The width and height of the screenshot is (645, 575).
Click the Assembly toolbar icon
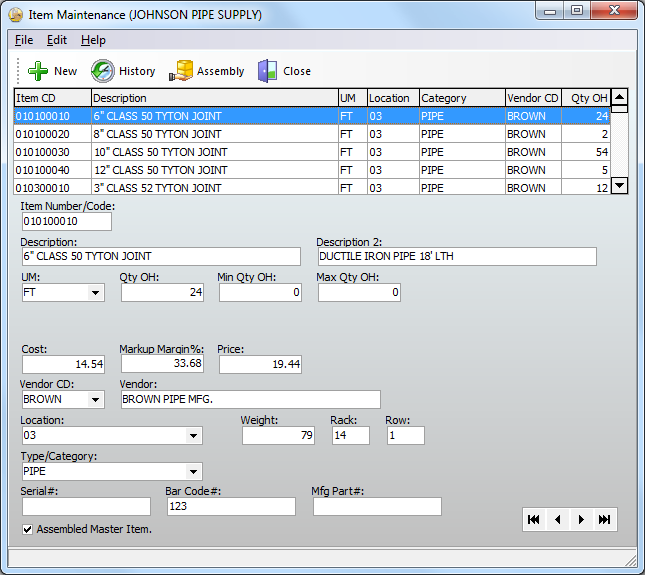click(x=181, y=71)
